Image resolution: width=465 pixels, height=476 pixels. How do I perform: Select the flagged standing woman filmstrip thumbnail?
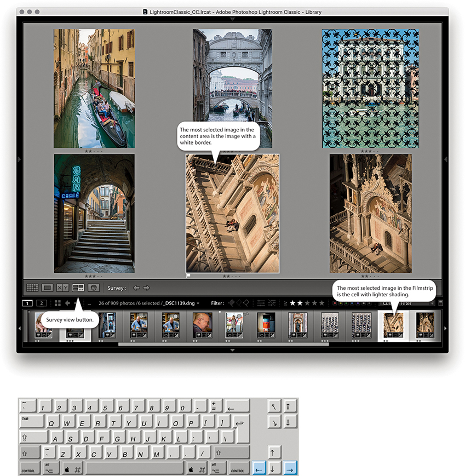coord(234,325)
